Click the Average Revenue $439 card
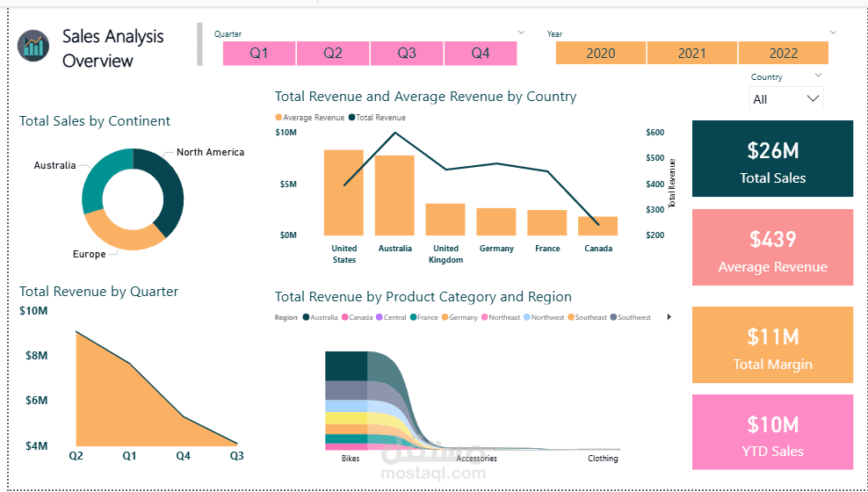 (772, 248)
